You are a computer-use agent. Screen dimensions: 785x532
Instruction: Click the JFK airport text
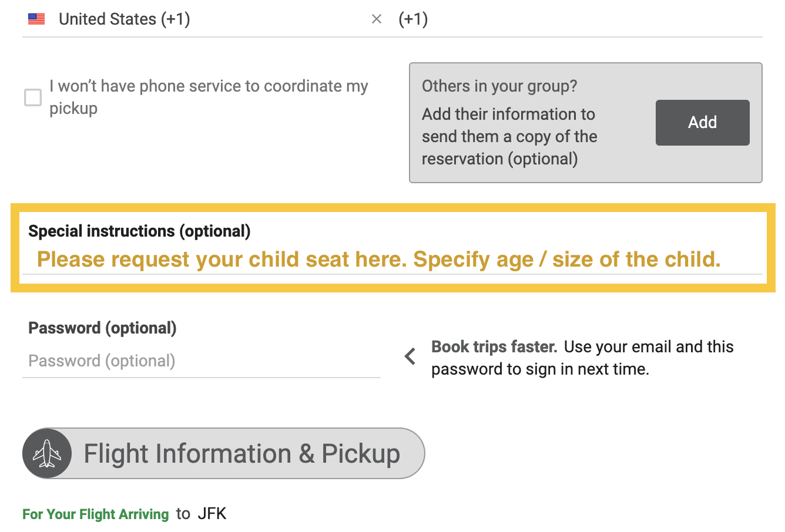coord(213,513)
